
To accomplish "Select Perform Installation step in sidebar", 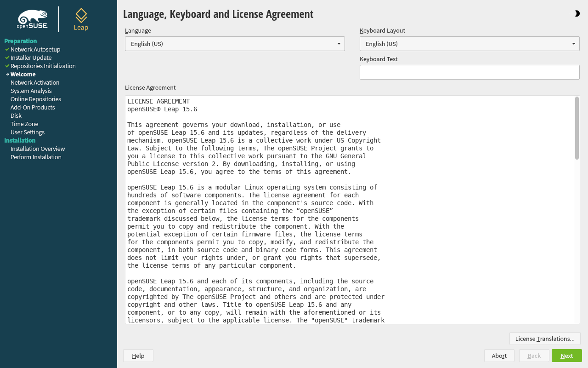I will [x=36, y=157].
